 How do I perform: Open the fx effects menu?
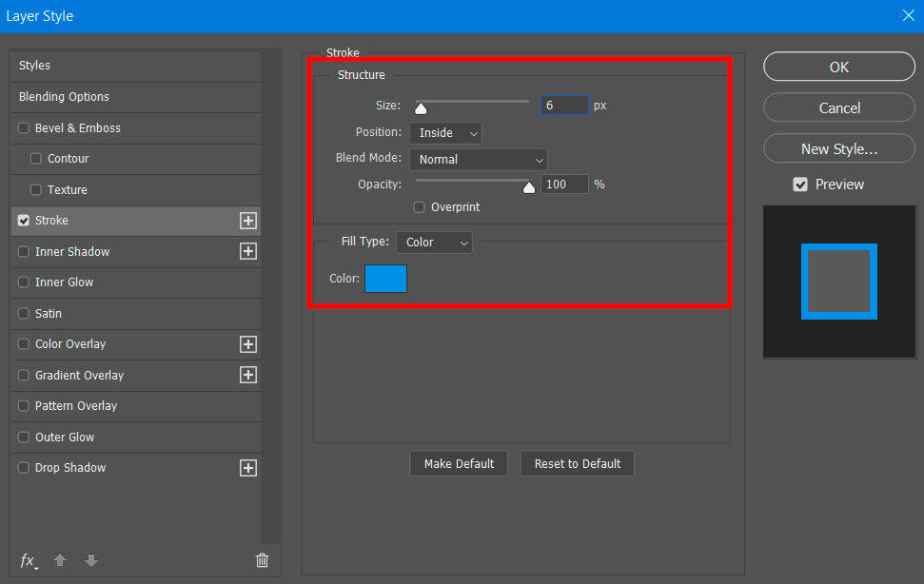tap(29, 560)
